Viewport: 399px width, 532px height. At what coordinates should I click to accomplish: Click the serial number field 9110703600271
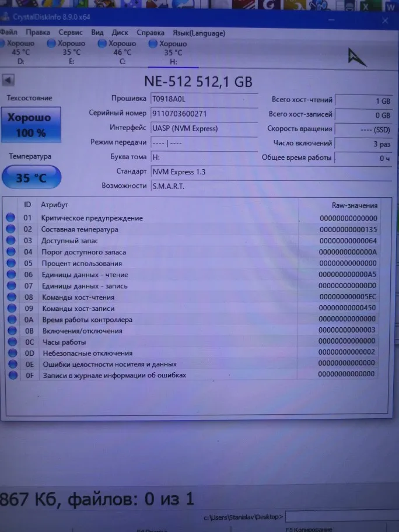pyautogui.click(x=204, y=113)
